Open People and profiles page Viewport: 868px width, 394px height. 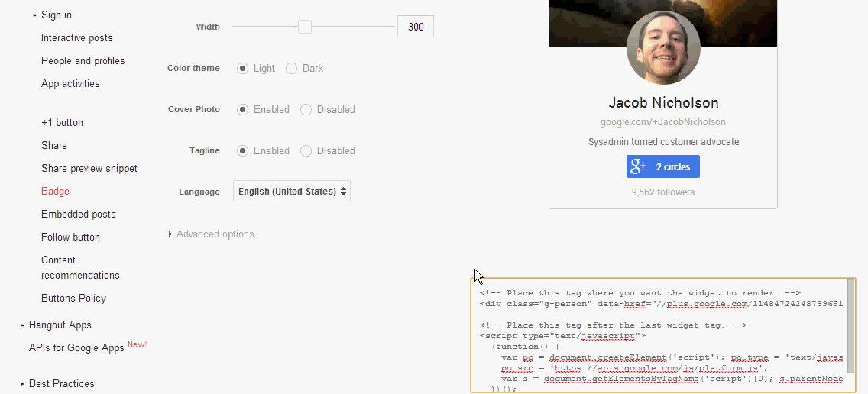coord(83,61)
